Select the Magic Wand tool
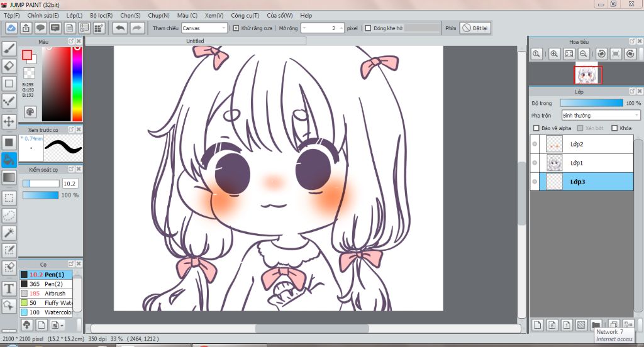The height and width of the screenshot is (347, 644). 9,233
